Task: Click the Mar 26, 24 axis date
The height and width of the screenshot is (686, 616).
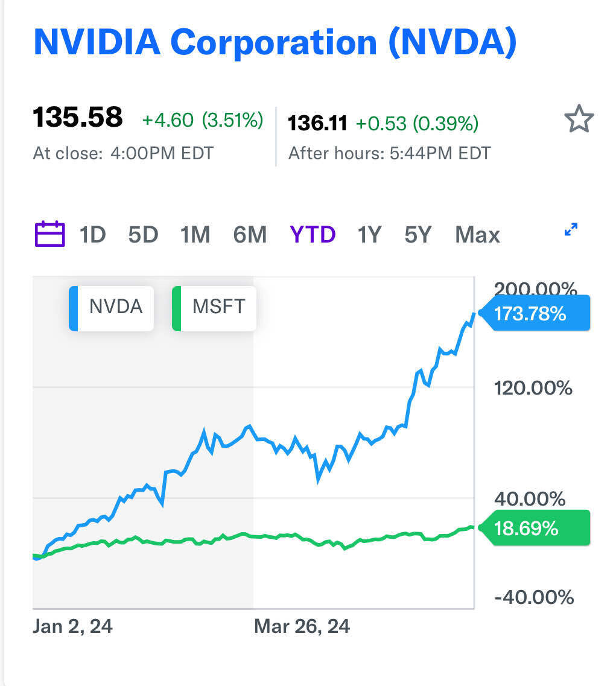Action: point(302,626)
